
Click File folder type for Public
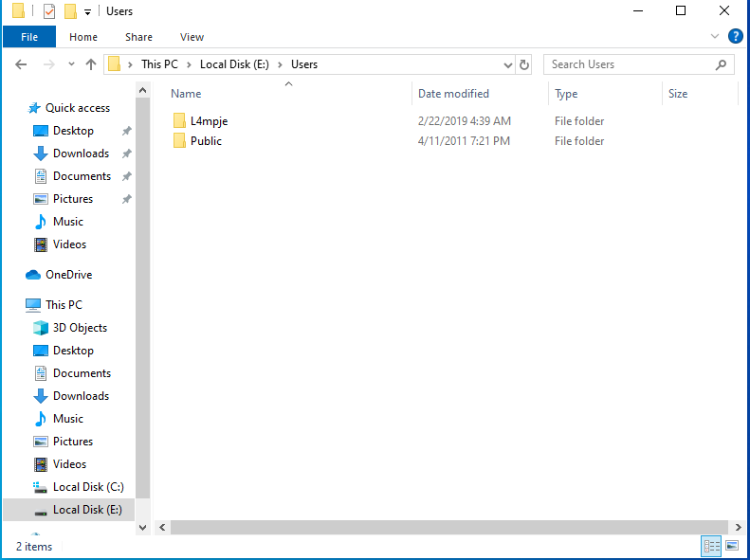(x=579, y=141)
